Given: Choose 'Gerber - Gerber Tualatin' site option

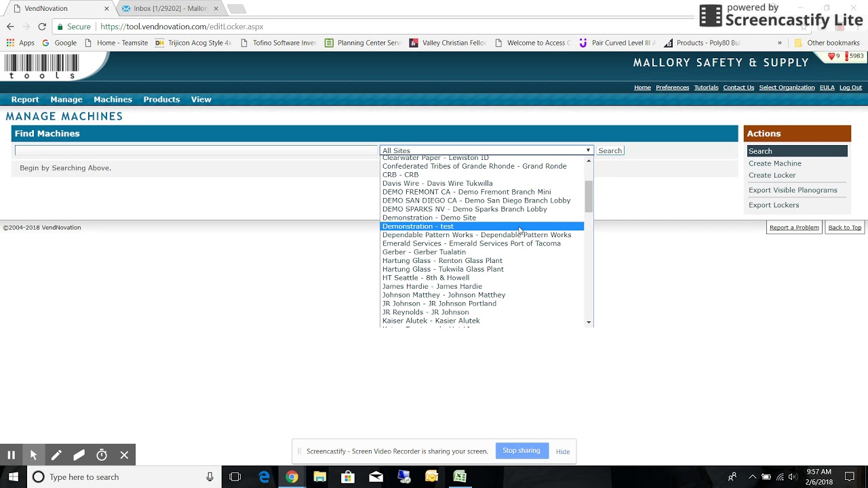Looking at the screenshot, I should 481,252.
